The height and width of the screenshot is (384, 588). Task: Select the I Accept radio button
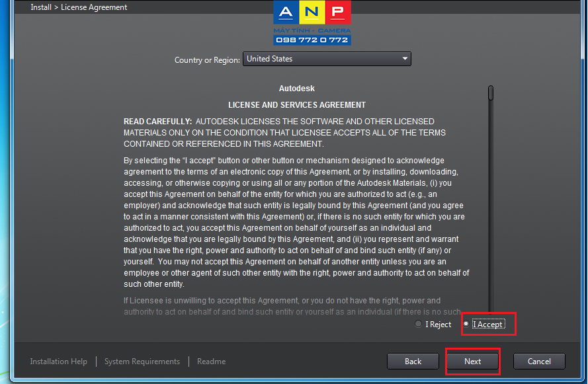(466, 324)
